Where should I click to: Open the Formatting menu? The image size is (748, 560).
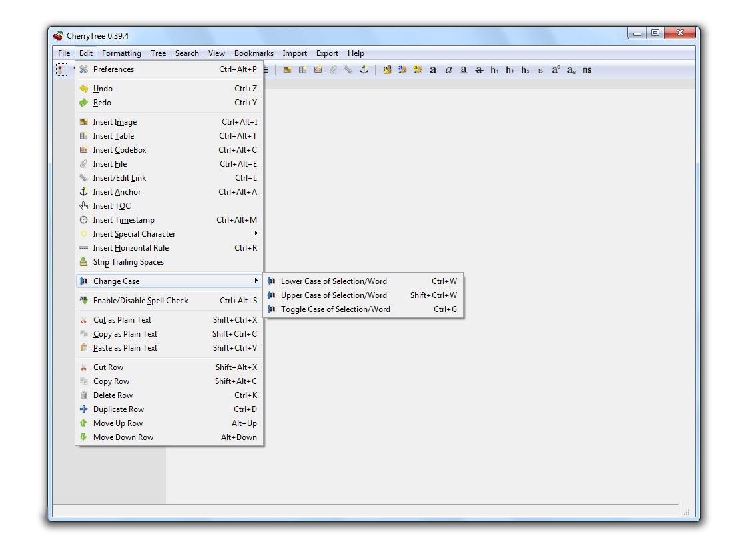click(121, 53)
